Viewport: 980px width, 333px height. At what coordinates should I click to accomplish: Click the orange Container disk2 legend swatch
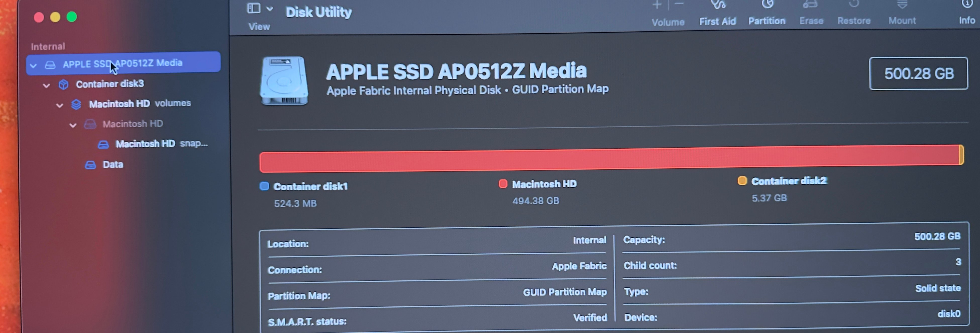(x=742, y=181)
